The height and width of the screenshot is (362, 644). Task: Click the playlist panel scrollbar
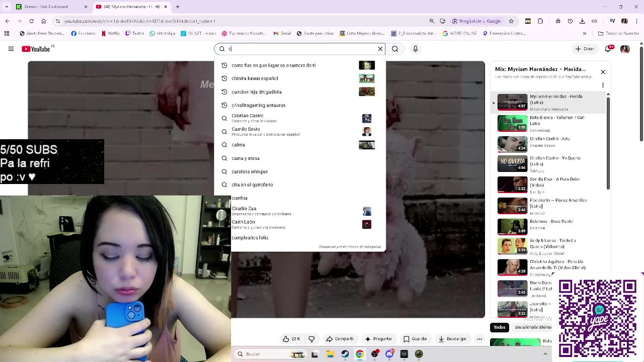coord(608,143)
